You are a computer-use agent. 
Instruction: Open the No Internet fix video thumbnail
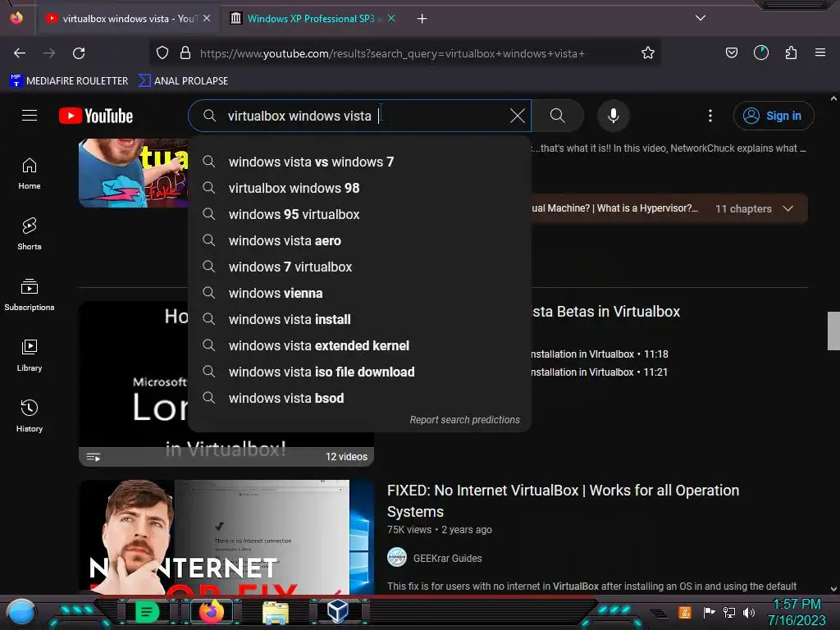coord(226,536)
